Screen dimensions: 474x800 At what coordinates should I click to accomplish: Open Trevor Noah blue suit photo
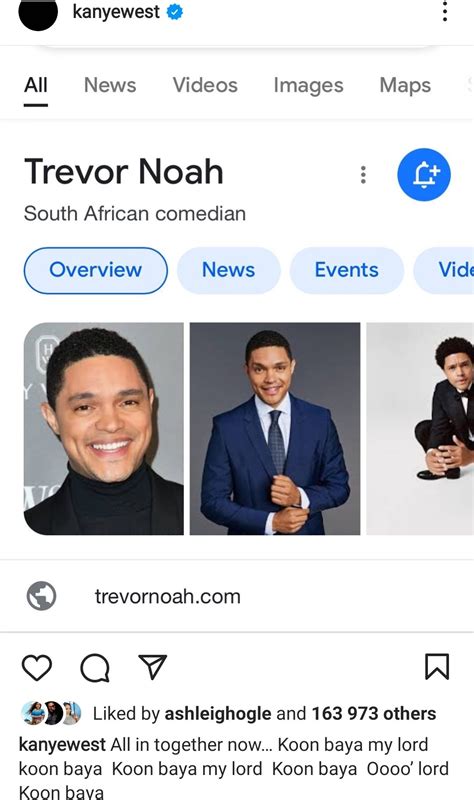click(275, 429)
